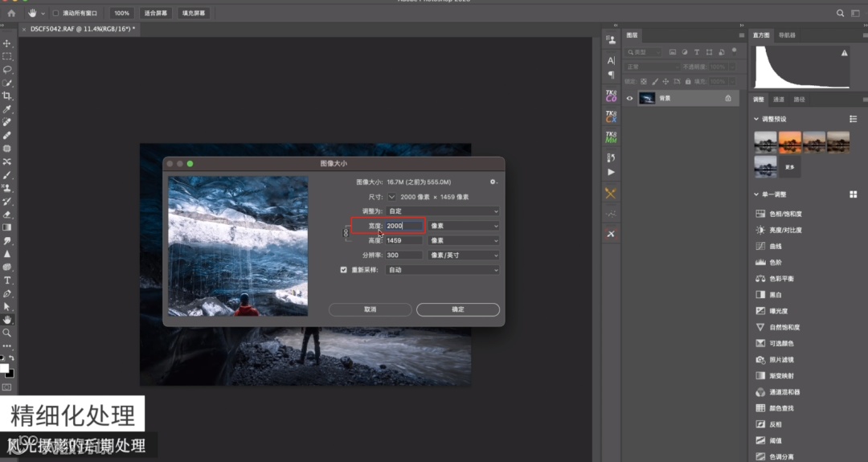This screenshot has height=462, width=868.
Task: Select the Rectangular Marquee tool
Action: (x=6, y=56)
